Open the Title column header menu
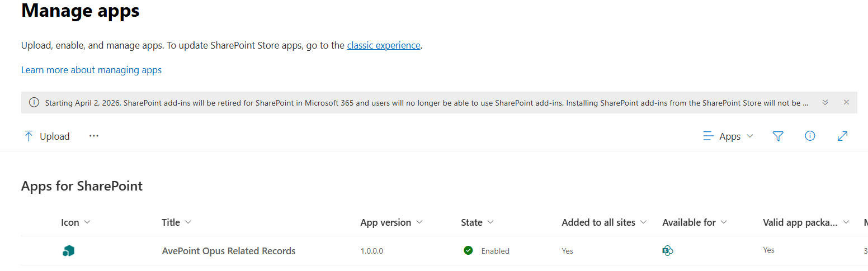The width and height of the screenshot is (868, 271). coord(177,222)
